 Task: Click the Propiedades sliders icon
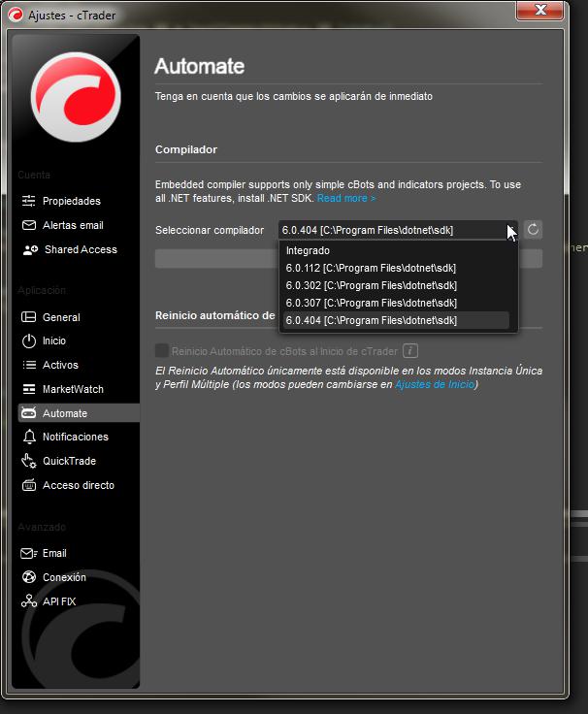(29, 201)
